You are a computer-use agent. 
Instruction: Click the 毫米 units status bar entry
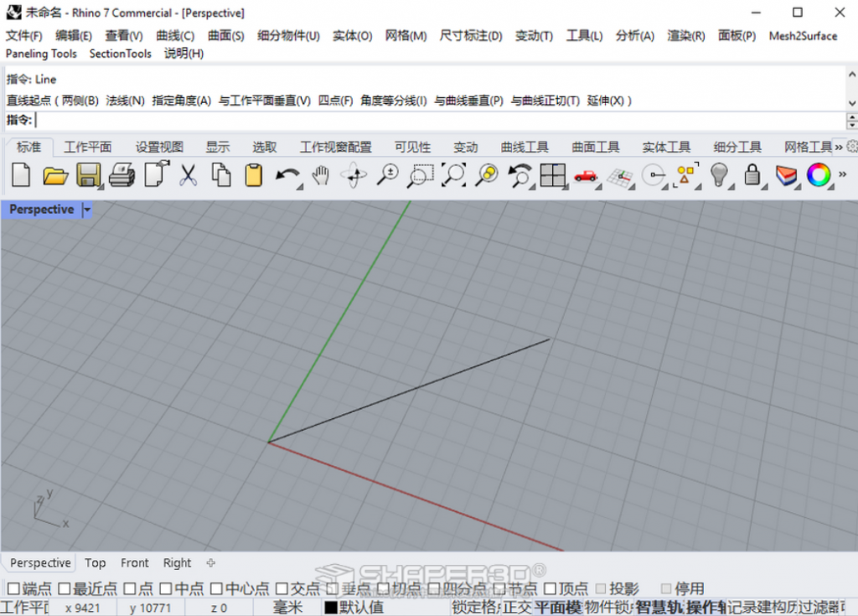[x=287, y=608]
